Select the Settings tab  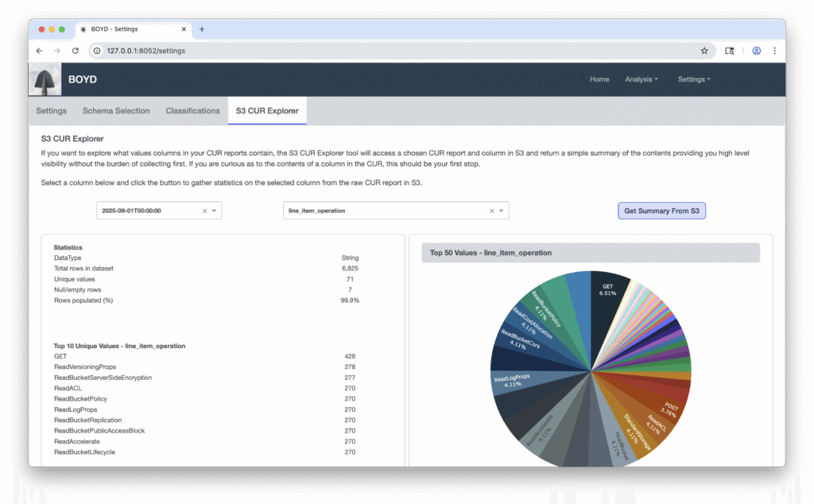52,111
